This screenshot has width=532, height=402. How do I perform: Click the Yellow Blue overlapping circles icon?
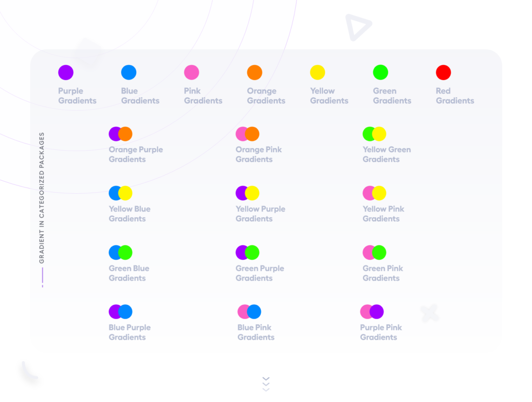(x=121, y=193)
